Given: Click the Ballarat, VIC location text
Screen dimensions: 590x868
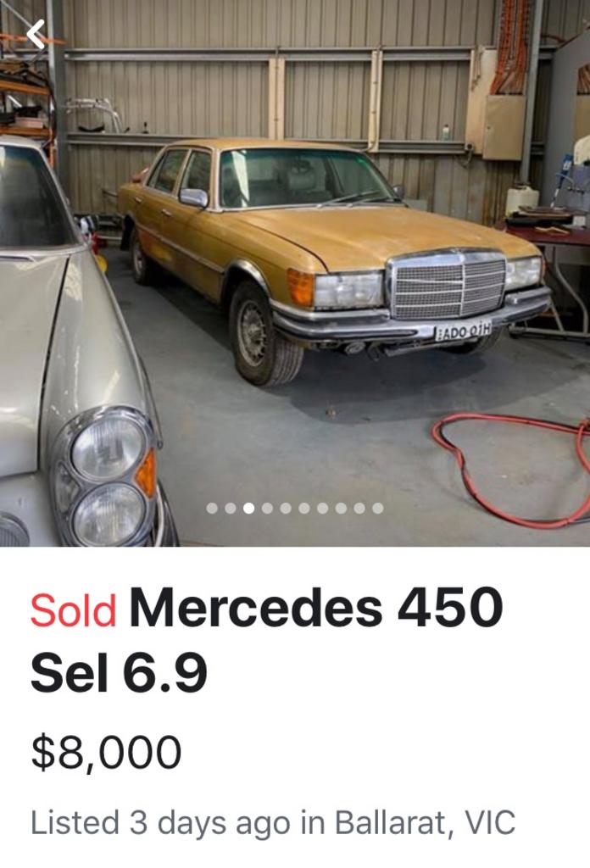Looking at the screenshot, I should [x=425, y=823].
